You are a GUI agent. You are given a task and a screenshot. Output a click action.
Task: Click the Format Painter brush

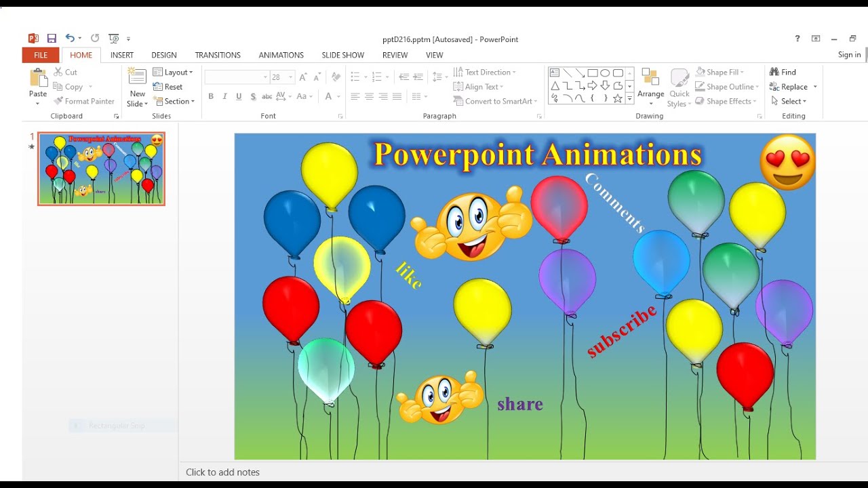pos(58,101)
